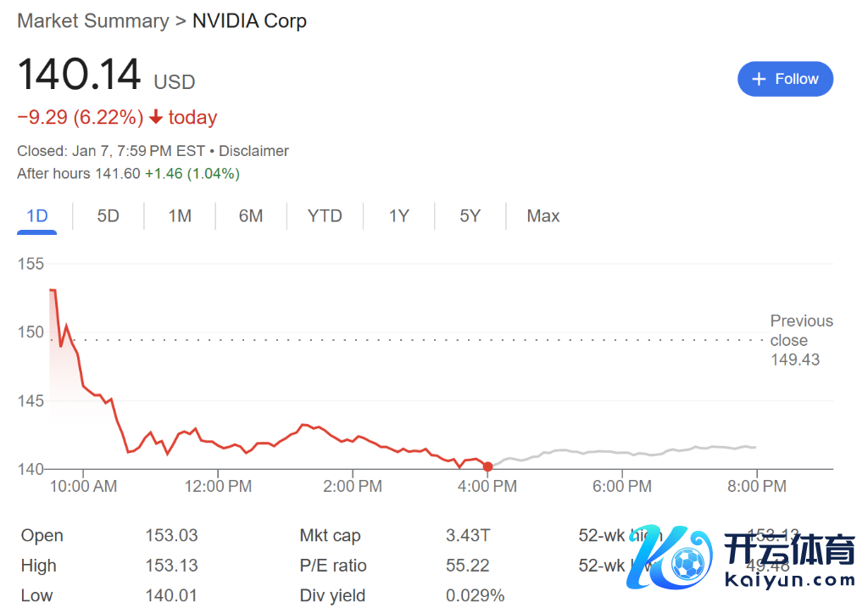Click the Mkt cap 3.43T value
The width and height of the screenshot is (868, 608).
point(468,536)
